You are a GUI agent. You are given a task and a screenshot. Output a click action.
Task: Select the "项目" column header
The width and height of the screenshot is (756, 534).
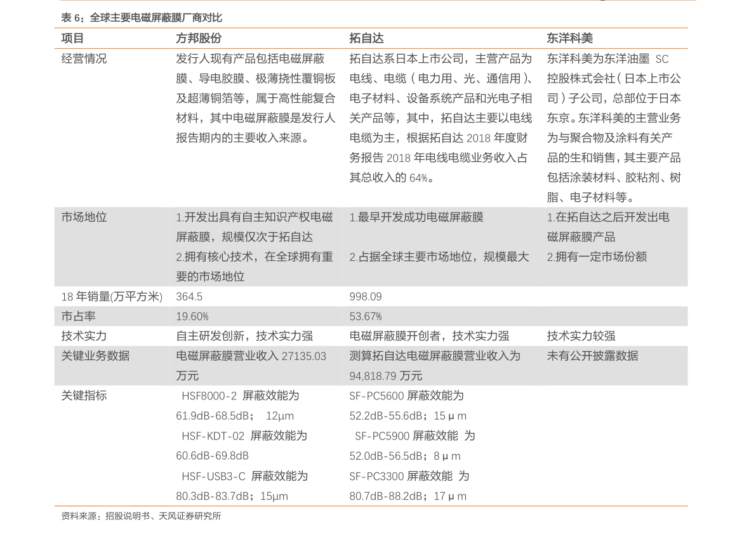72,38
